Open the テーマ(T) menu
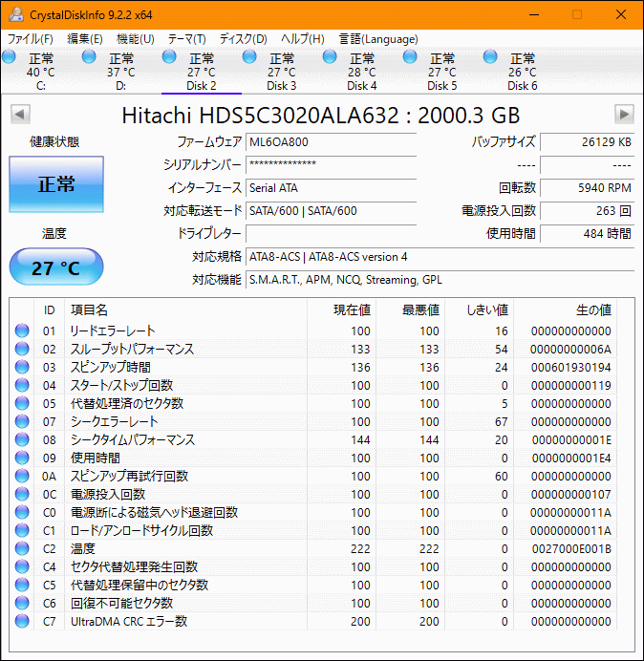This screenshot has height=661, width=644. [x=186, y=39]
